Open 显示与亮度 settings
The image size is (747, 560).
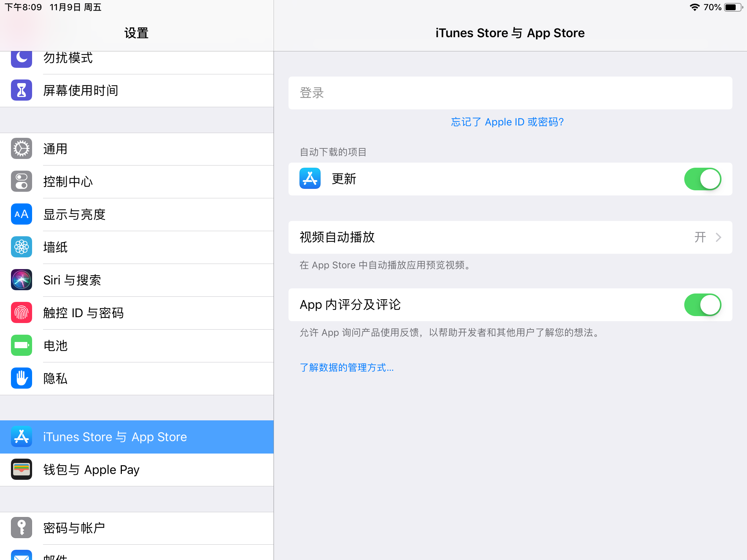coord(137,214)
